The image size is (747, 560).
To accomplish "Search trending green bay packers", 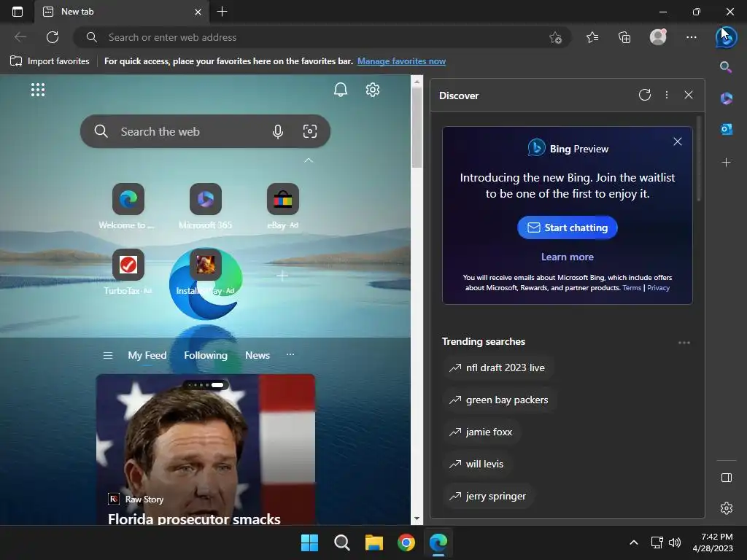I will point(500,400).
